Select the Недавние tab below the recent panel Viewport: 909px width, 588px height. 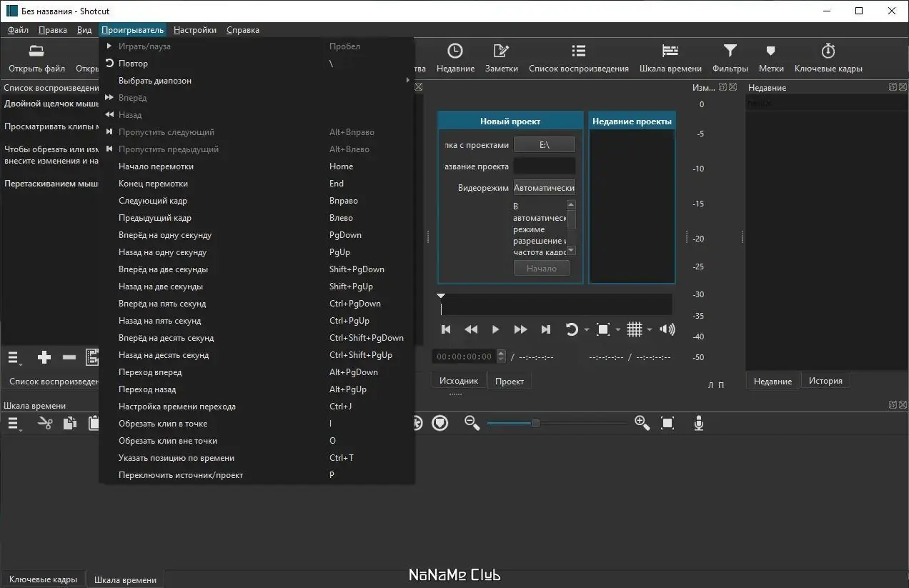point(773,381)
